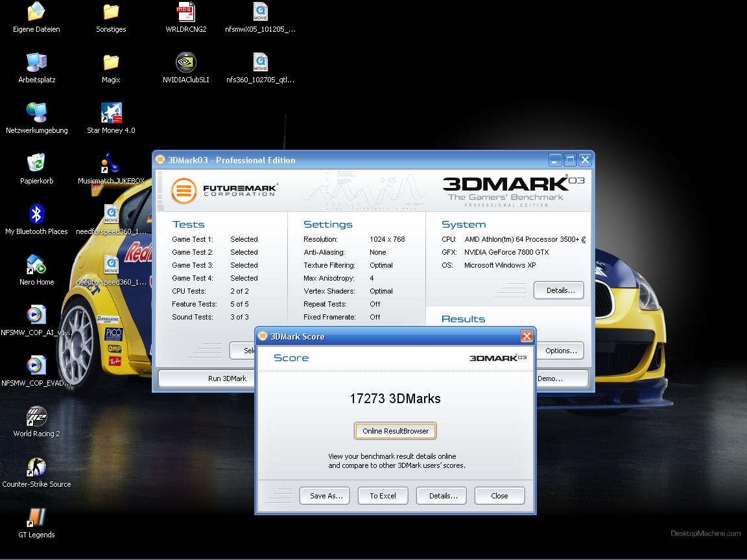Export score with To Excel button
The height and width of the screenshot is (560, 747).
coord(383,496)
